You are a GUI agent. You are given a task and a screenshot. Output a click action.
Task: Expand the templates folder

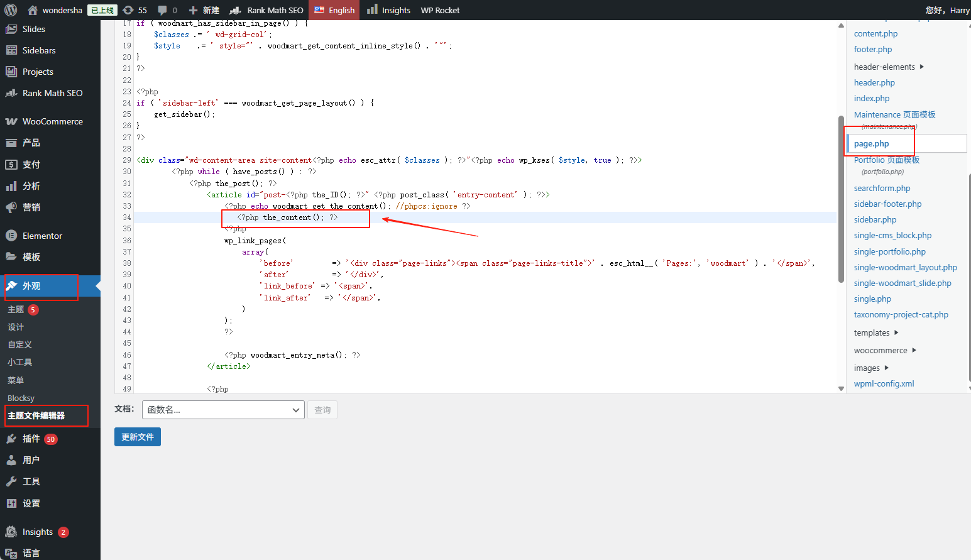(875, 332)
